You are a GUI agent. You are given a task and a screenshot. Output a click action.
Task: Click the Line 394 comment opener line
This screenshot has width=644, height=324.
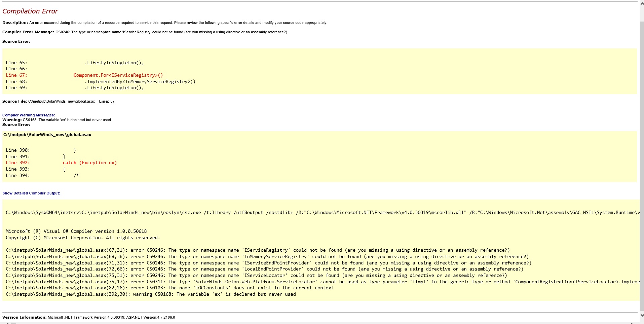click(x=42, y=176)
